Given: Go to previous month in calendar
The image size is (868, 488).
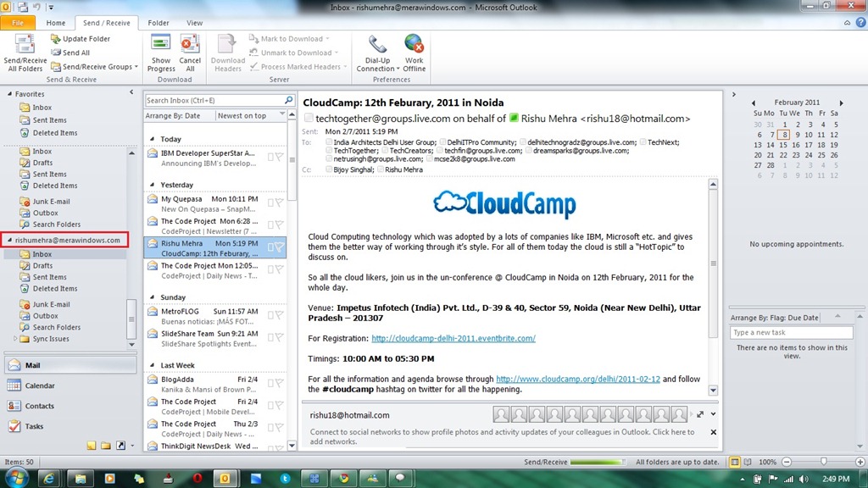Looking at the screenshot, I should tap(754, 103).
